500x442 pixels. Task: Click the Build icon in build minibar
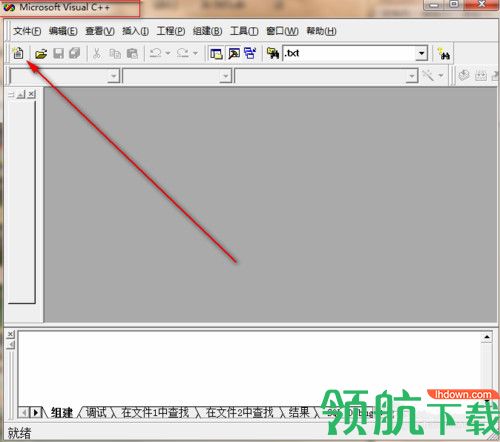pos(480,76)
